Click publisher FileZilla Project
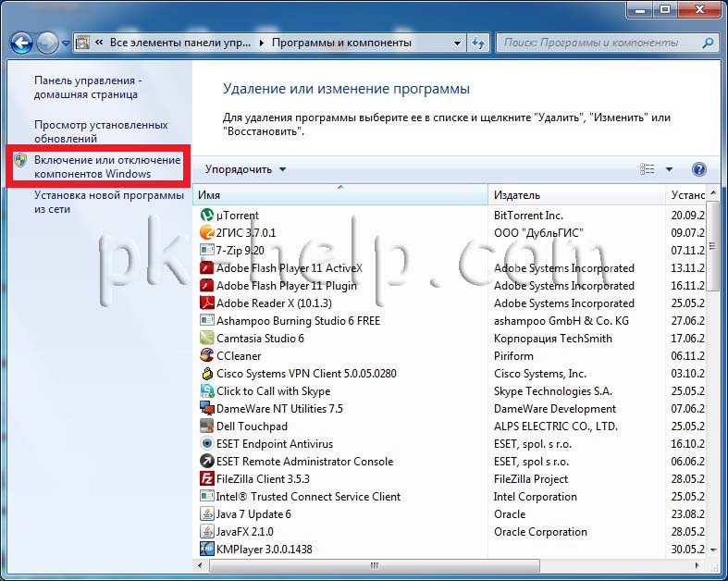Viewport: 728px width, 581px height. tap(531, 479)
